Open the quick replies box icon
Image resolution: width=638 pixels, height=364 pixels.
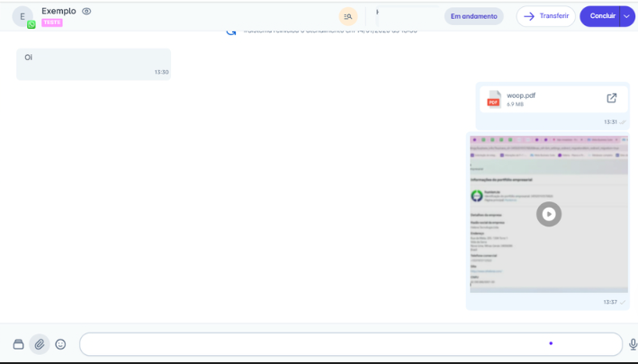click(18, 344)
